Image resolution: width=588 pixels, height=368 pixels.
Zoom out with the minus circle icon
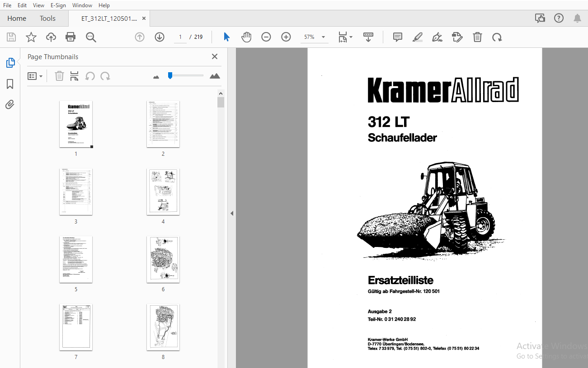tap(266, 37)
